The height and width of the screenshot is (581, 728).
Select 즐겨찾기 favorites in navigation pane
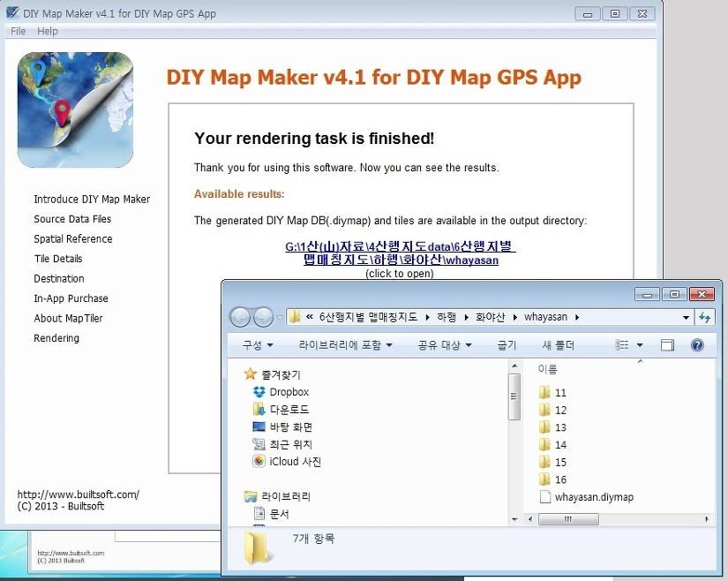point(273,374)
